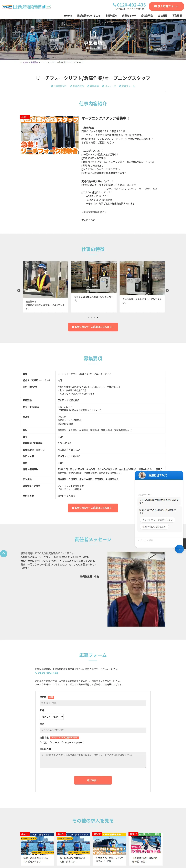Click the phone number link in the 応募フォーム section

click(47, 673)
